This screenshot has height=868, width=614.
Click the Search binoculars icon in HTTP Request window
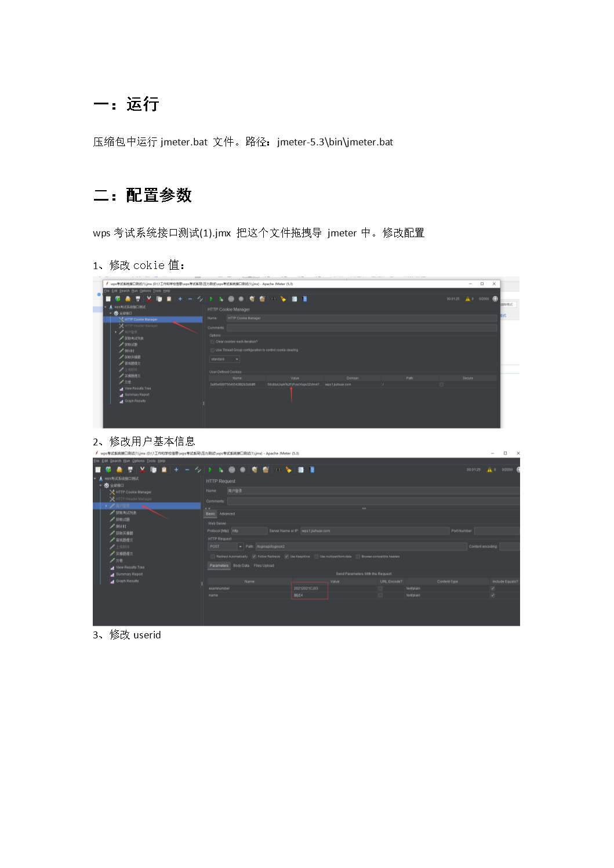[x=278, y=470]
